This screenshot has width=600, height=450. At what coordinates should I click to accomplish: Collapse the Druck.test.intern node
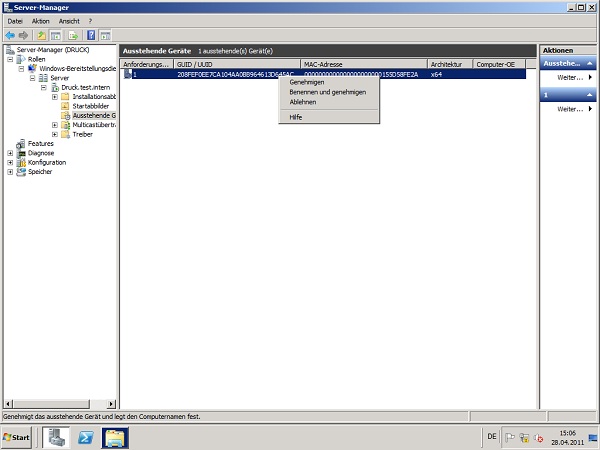pyautogui.click(x=44, y=88)
